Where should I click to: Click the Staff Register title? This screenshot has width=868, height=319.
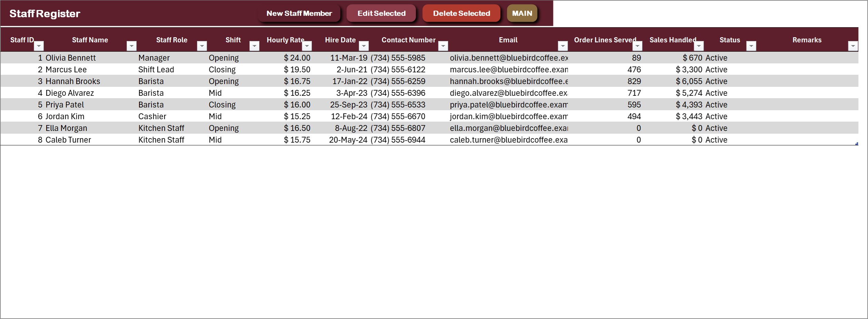coord(45,13)
